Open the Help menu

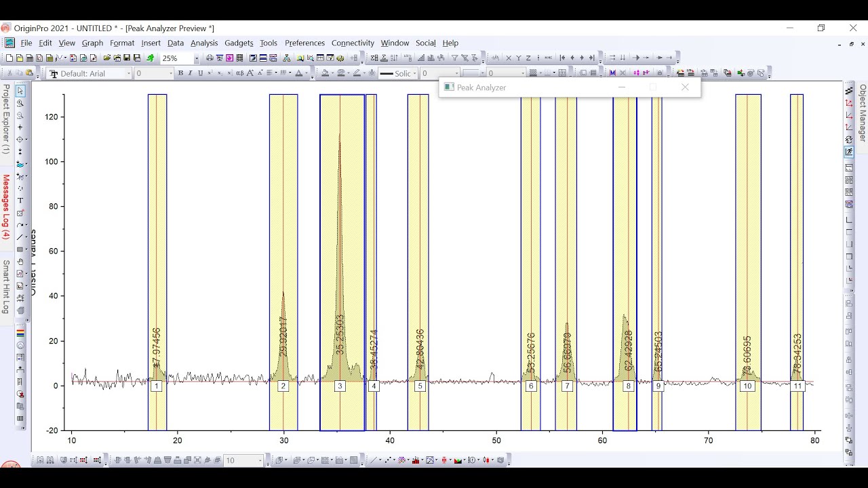pyautogui.click(x=450, y=43)
